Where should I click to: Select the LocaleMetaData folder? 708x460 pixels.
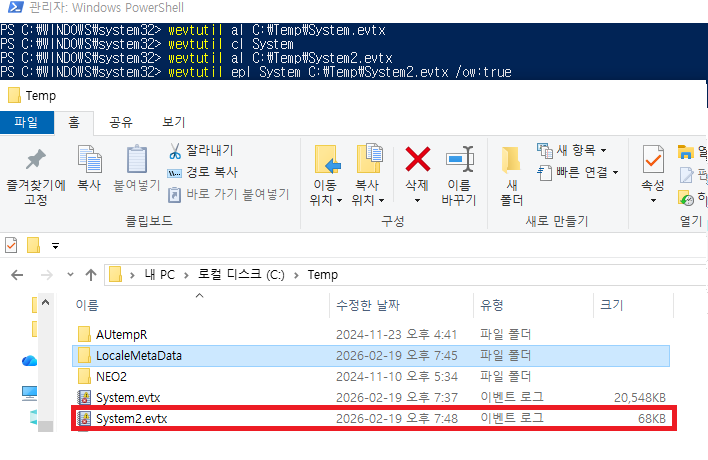click(371, 356)
